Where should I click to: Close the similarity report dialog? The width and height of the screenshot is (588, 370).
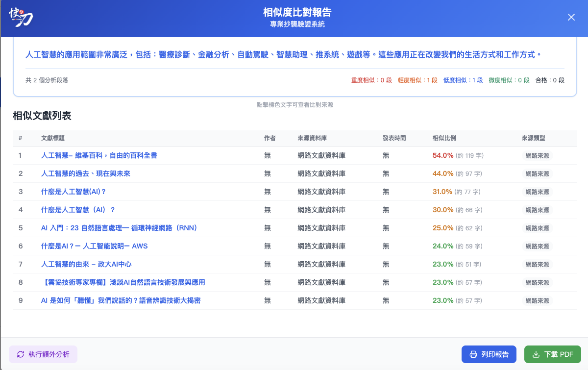571,17
